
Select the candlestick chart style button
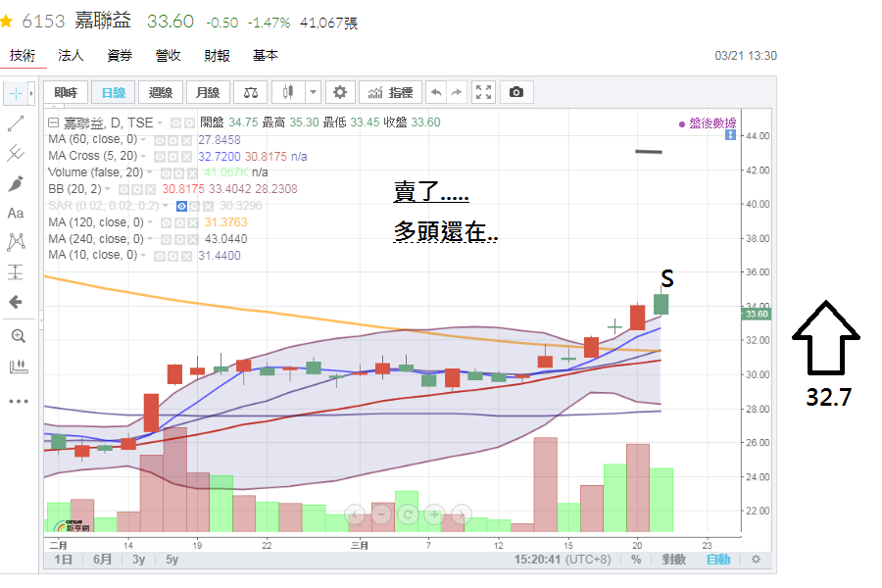tap(288, 93)
